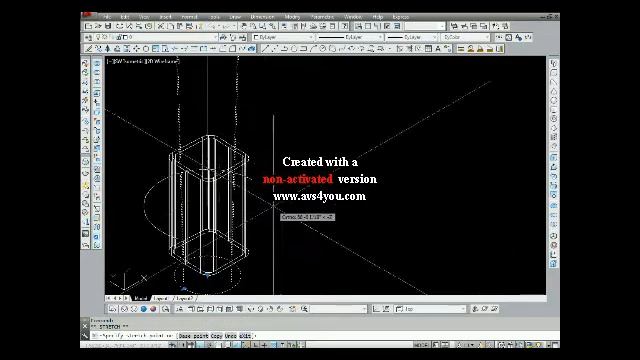This screenshot has height=360, width=640.
Task: Select the Fillet tool in Modify toolbar
Action: pyautogui.click(x=232, y=49)
